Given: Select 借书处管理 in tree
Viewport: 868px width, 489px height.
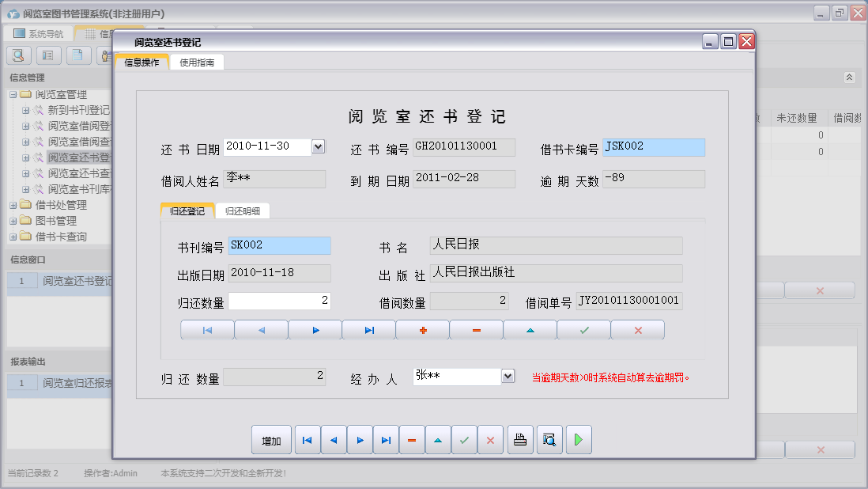Looking at the screenshot, I should [61, 206].
